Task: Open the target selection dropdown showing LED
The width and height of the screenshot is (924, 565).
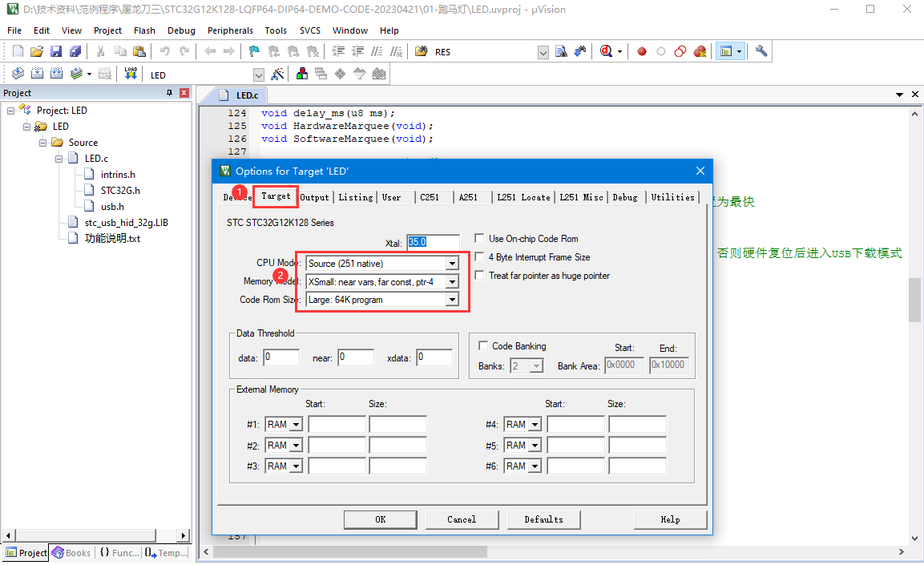Action: pyautogui.click(x=258, y=75)
